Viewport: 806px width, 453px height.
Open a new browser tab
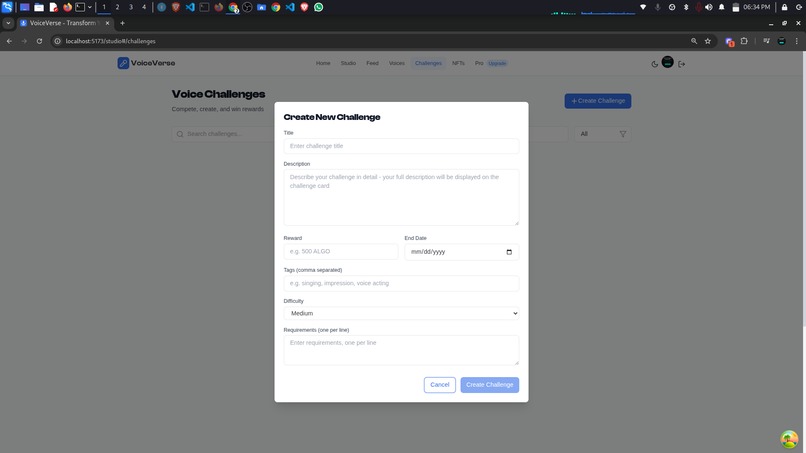(x=122, y=23)
